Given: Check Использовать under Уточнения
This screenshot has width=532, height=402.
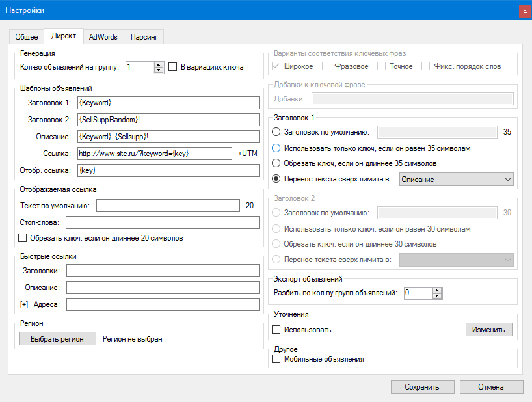Looking at the screenshot, I should pyautogui.click(x=276, y=330).
